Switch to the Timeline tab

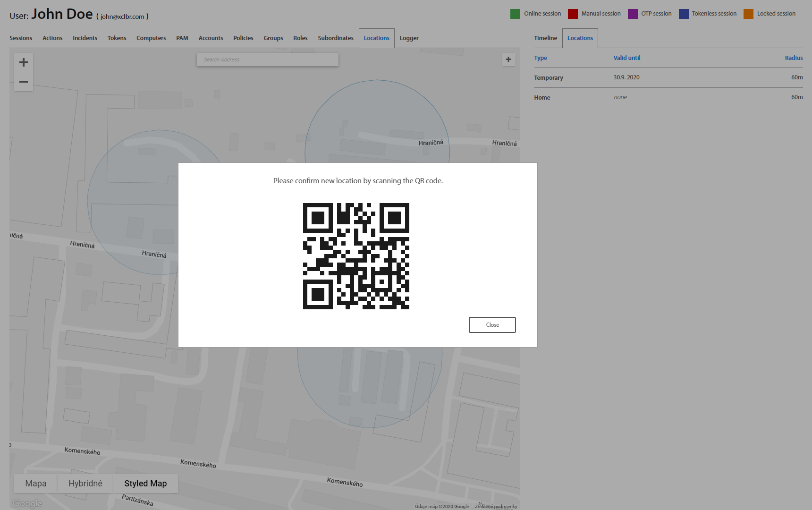pos(545,38)
